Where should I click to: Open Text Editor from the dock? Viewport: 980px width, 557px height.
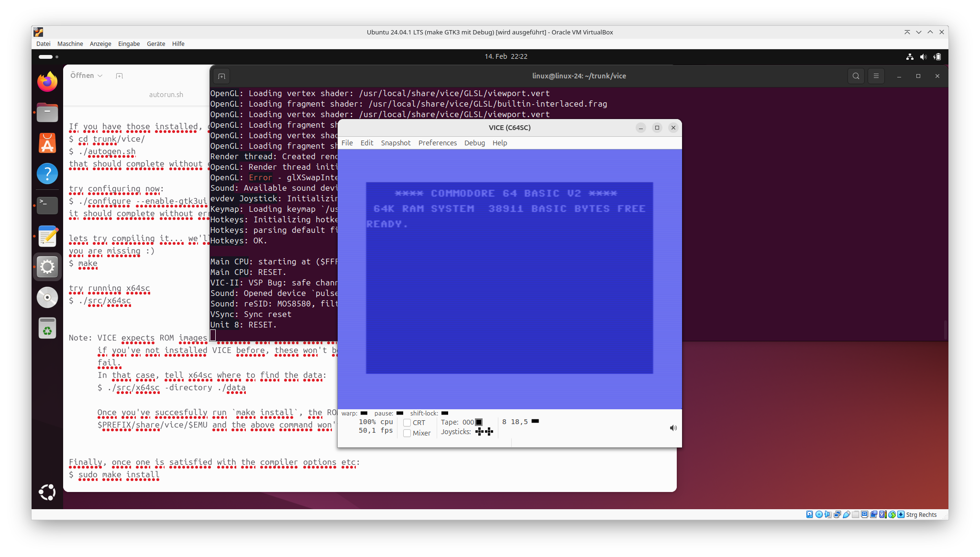click(47, 236)
